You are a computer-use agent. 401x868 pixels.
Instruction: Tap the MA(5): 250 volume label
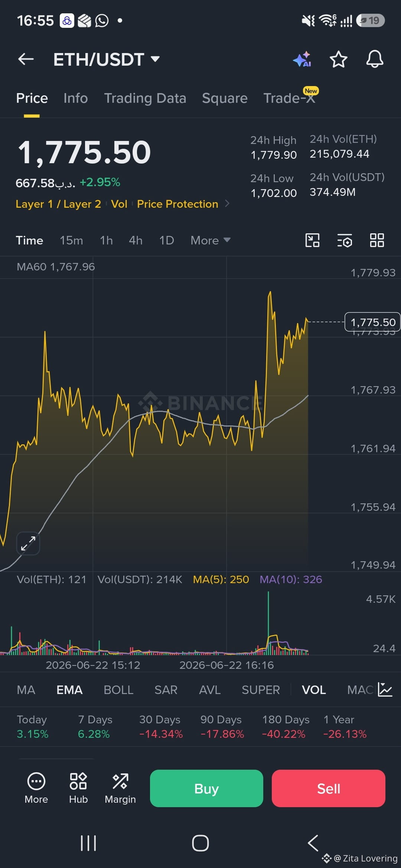221,579
